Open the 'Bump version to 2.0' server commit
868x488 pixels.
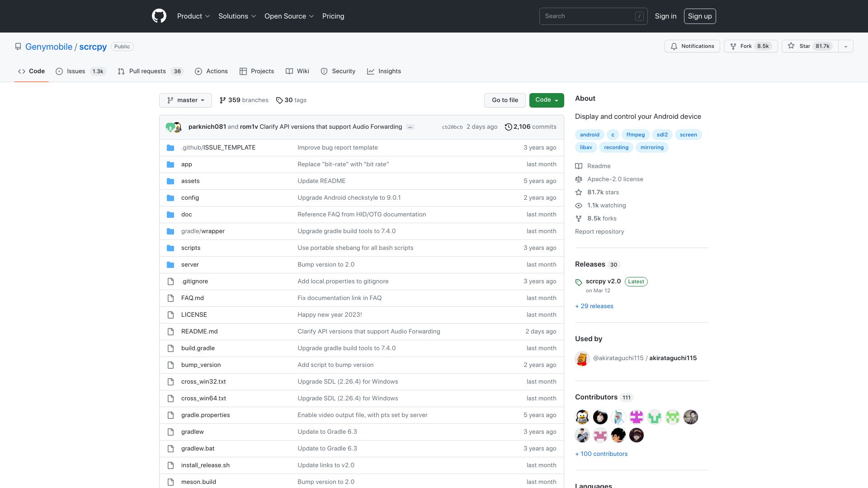coord(326,265)
